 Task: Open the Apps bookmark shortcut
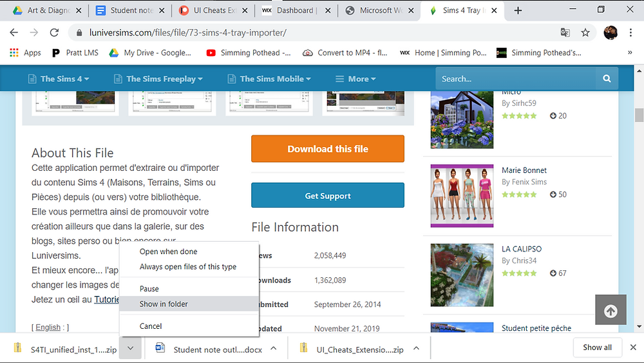point(25,53)
